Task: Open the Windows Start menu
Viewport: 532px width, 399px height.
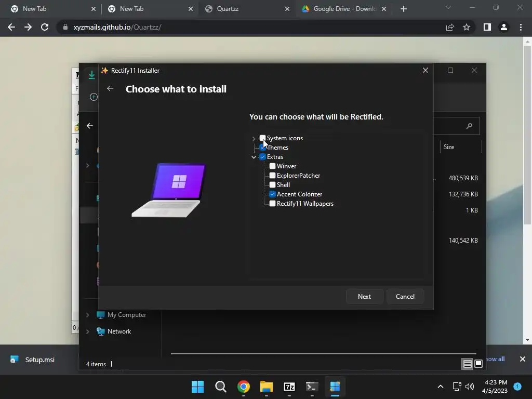Action: 197,387
